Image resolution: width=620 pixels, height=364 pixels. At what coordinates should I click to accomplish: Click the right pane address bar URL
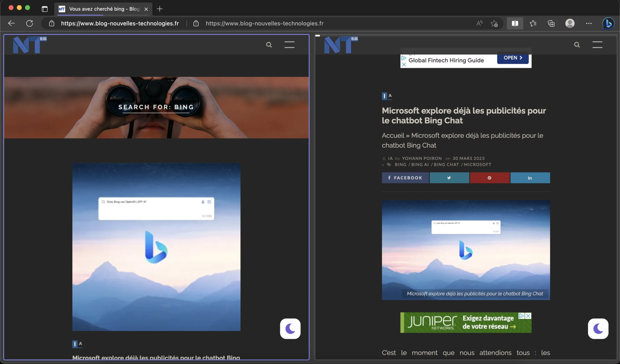(264, 23)
